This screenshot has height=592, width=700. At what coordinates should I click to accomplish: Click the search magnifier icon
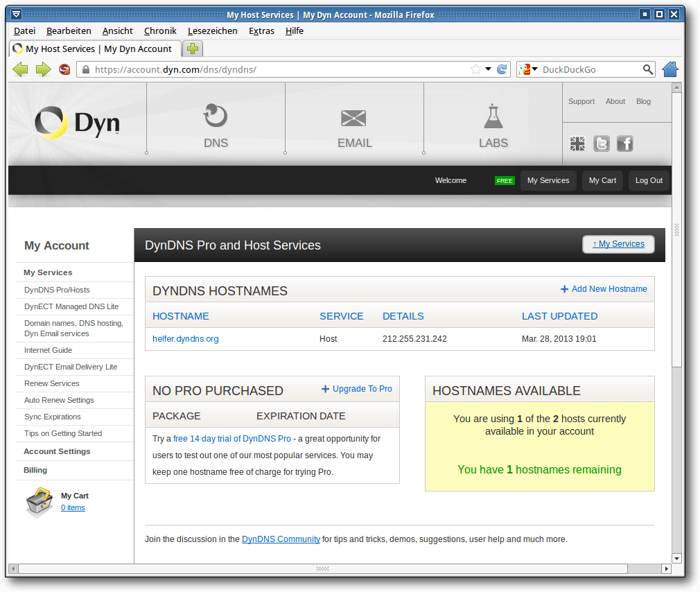[648, 69]
